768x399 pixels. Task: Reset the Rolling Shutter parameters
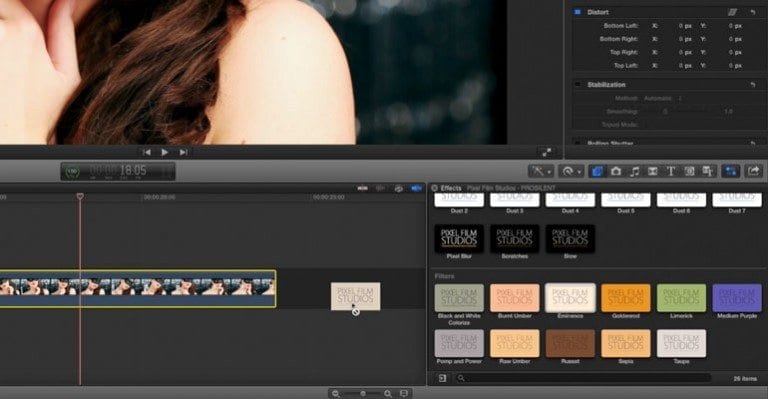click(x=753, y=143)
